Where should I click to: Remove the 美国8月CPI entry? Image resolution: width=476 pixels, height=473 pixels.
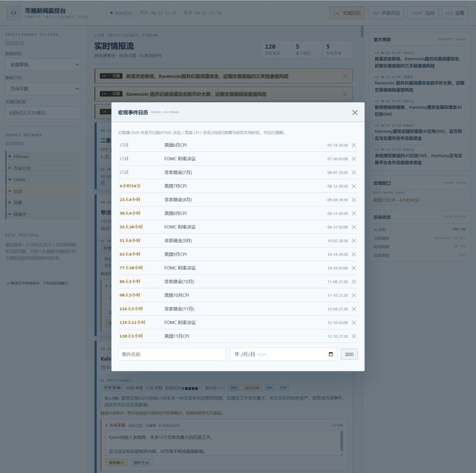tap(354, 213)
